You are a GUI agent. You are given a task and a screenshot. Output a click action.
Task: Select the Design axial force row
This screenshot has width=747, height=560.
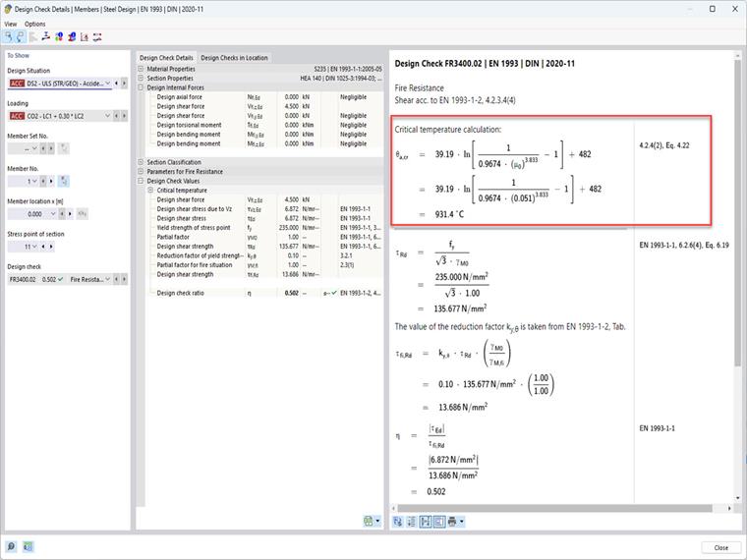[264, 97]
